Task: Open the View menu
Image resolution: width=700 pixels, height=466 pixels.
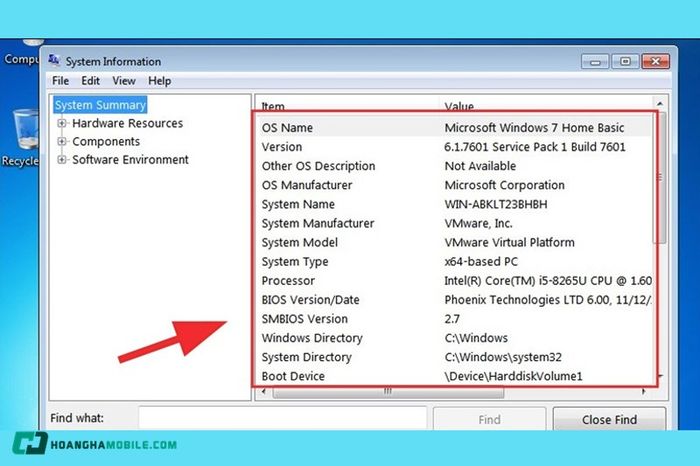Action: [x=124, y=81]
